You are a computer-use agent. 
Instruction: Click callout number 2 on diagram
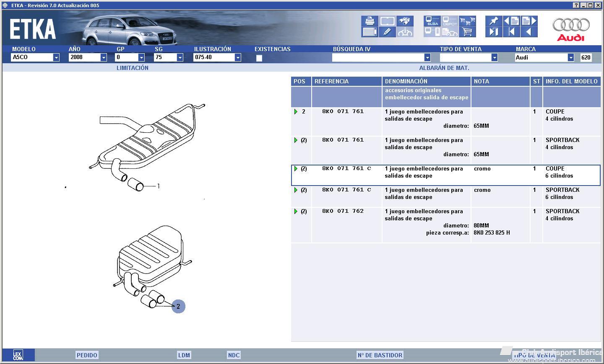[178, 306]
